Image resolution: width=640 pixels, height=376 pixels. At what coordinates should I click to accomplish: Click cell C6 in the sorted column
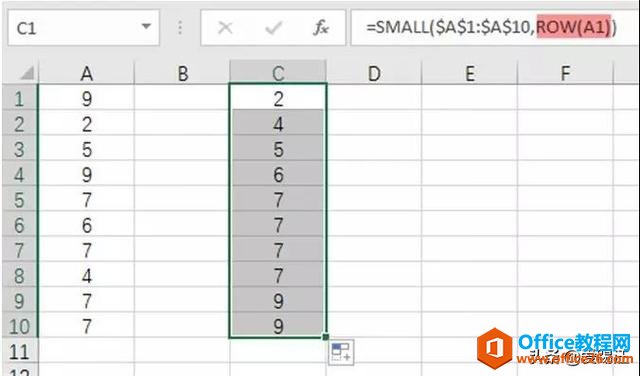(278, 225)
